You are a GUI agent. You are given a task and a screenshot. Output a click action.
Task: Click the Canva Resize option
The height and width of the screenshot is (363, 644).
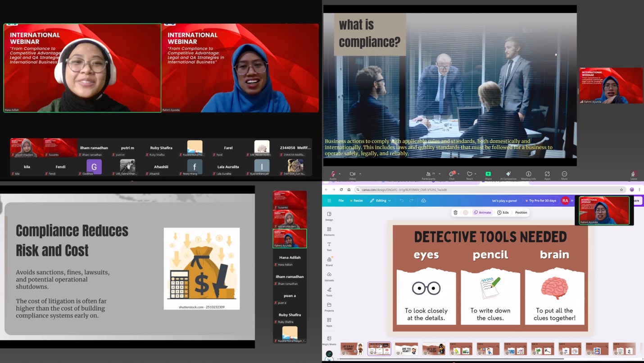point(356,201)
